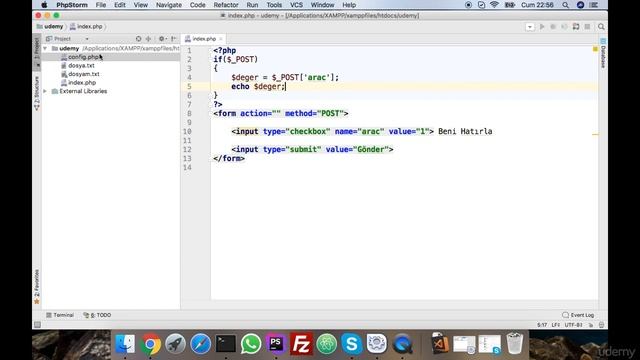Open System Preferences gear in the dock

(x=377, y=344)
